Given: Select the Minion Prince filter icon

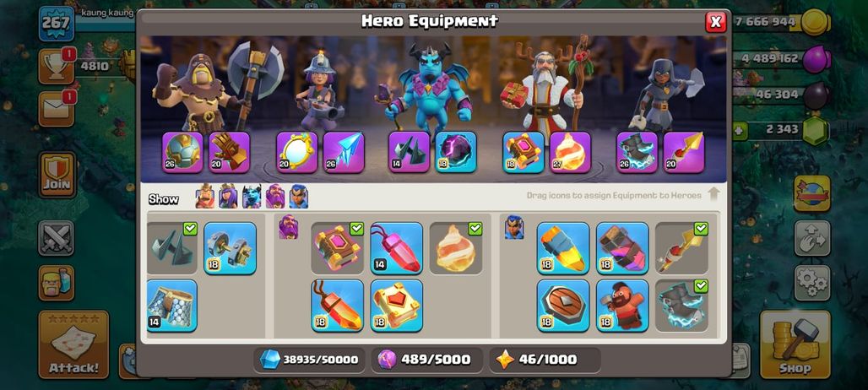Looking at the screenshot, I should click(x=252, y=197).
